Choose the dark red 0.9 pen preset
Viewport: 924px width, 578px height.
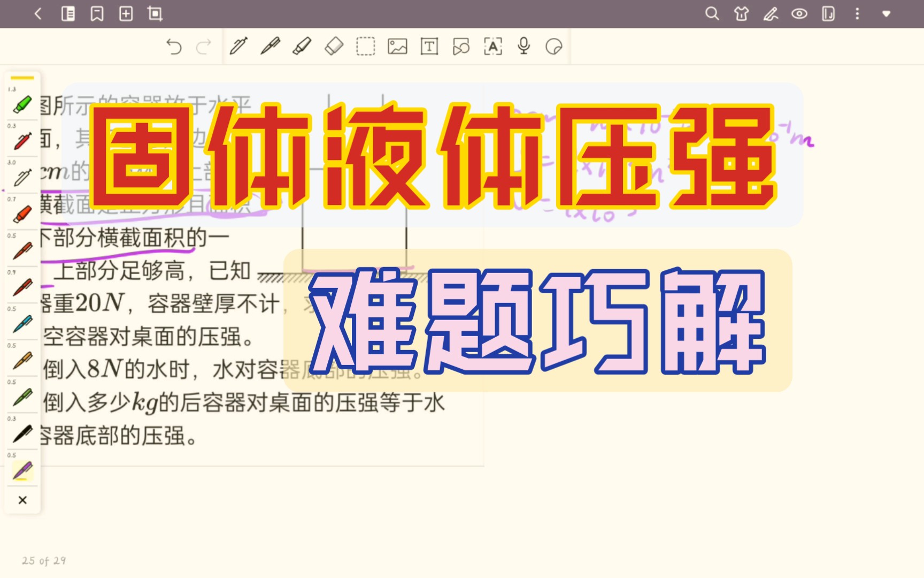coord(22,287)
